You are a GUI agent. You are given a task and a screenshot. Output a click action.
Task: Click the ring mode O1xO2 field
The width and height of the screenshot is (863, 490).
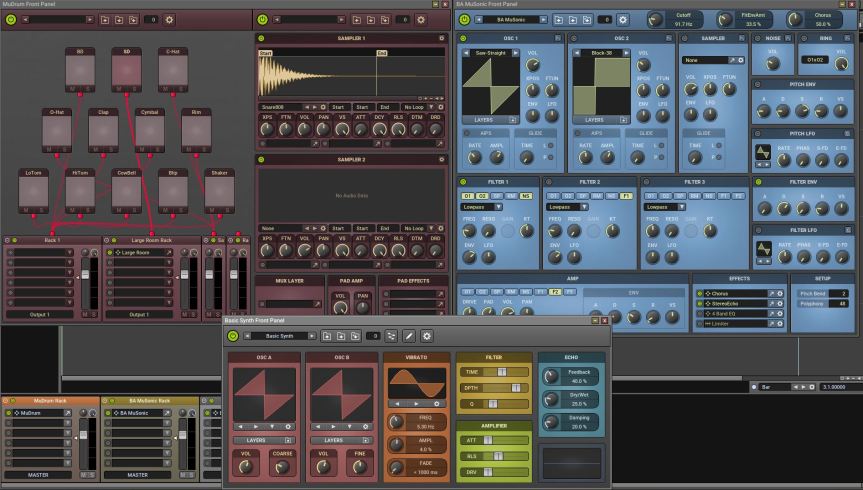pos(815,59)
